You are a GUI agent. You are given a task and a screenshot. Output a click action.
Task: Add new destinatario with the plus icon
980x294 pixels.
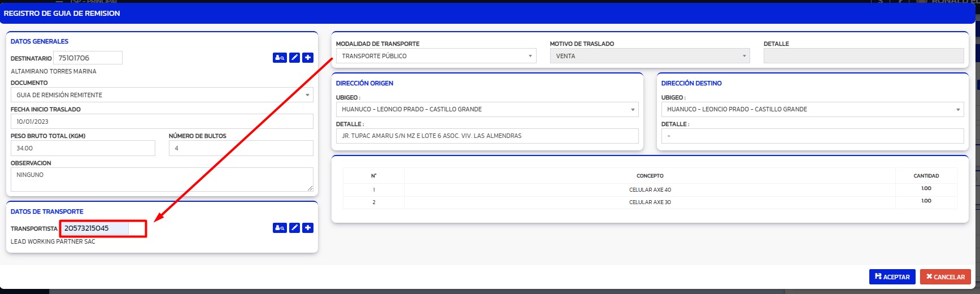click(x=308, y=58)
